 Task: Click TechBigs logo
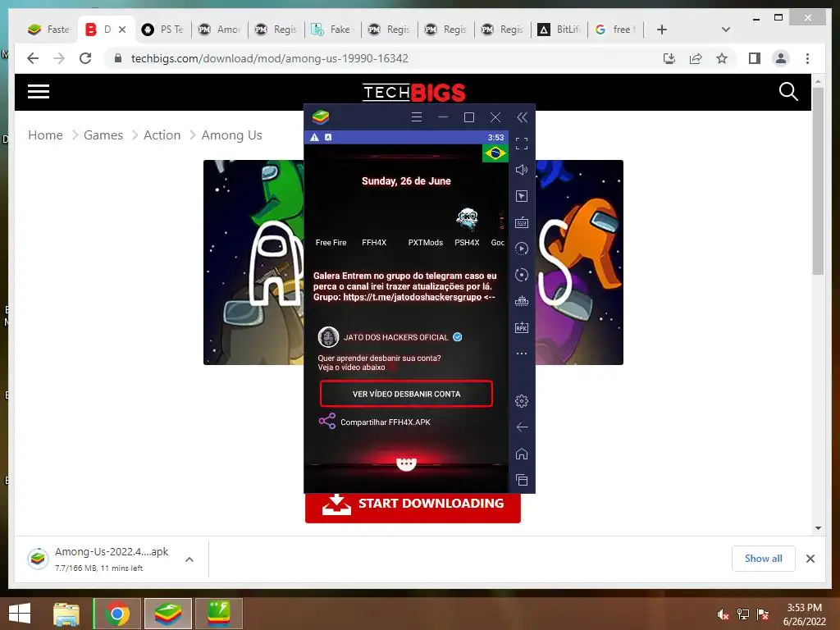(413, 92)
